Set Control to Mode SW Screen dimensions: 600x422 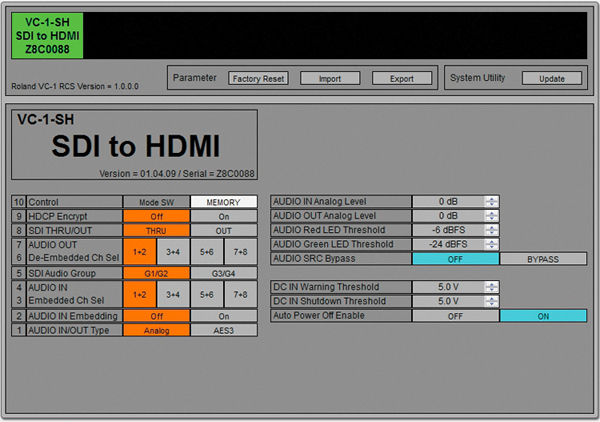point(157,202)
